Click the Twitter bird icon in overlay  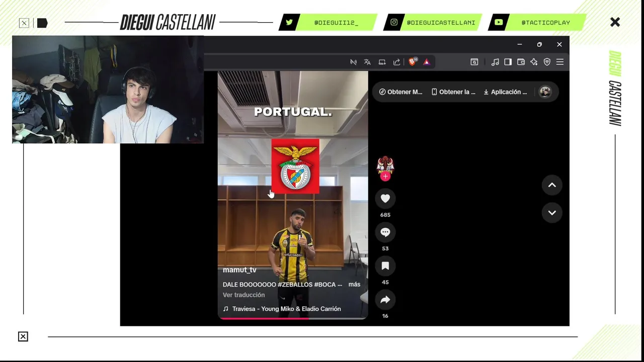[x=289, y=23]
